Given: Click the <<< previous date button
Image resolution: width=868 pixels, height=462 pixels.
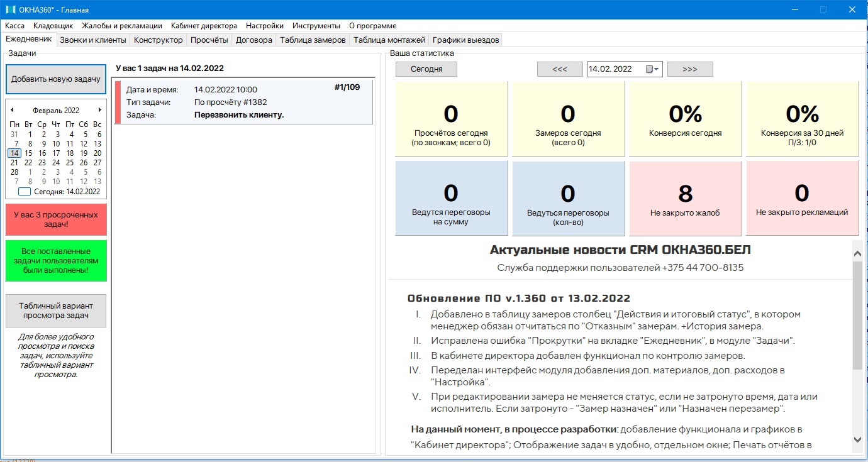Looking at the screenshot, I should tap(560, 69).
